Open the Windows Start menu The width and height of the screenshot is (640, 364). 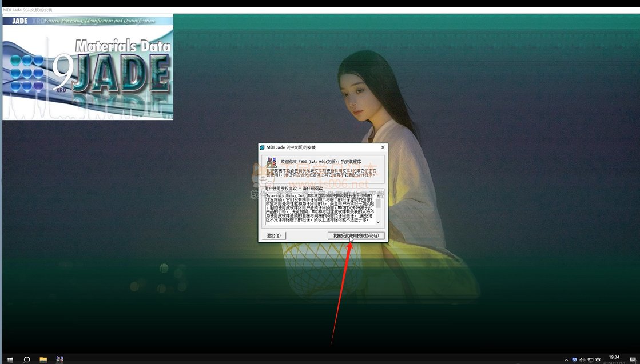[10, 359]
